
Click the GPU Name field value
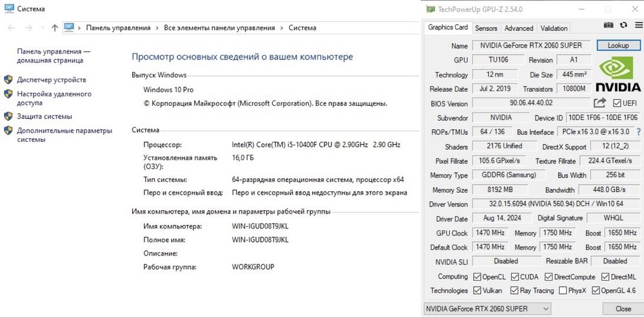(x=531, y=45)
